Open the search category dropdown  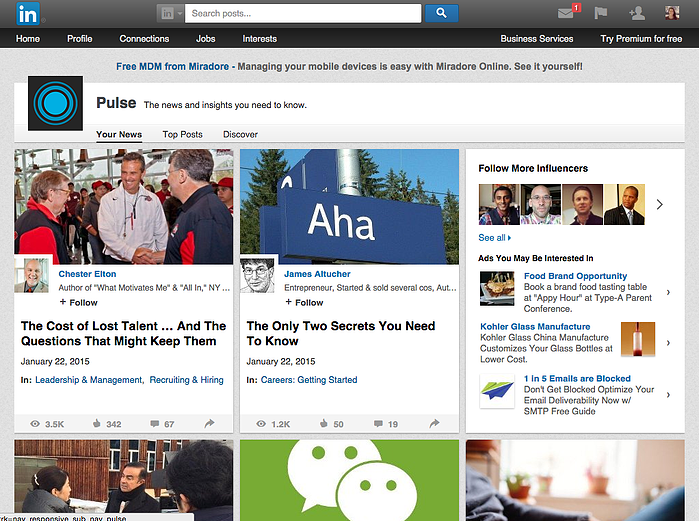tap(170, 13)
